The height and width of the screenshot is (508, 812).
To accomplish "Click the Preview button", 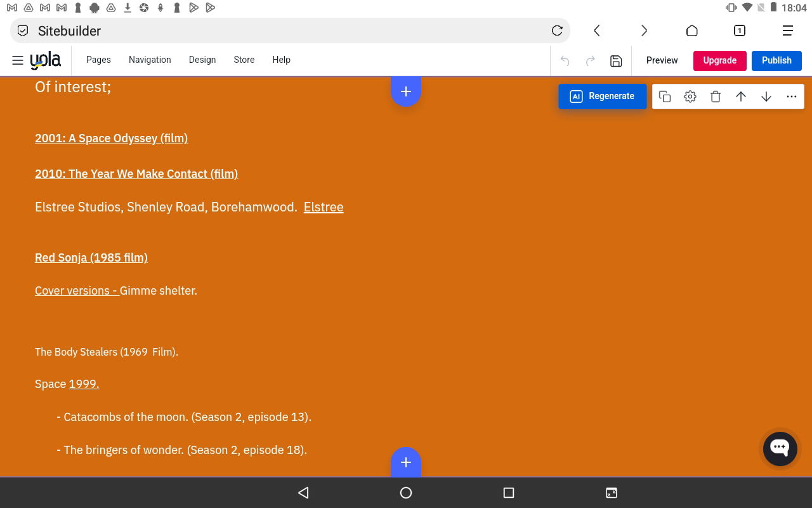I will [x=662, y=60].
